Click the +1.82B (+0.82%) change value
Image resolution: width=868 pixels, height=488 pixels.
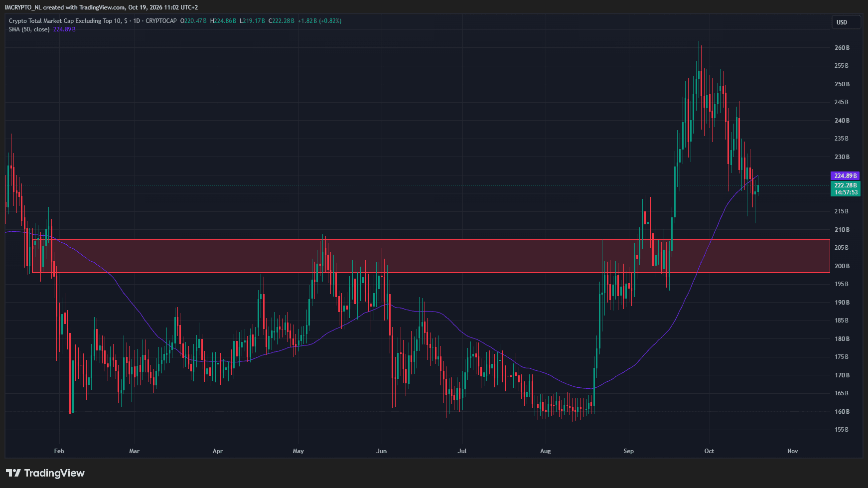coord(320,21)
